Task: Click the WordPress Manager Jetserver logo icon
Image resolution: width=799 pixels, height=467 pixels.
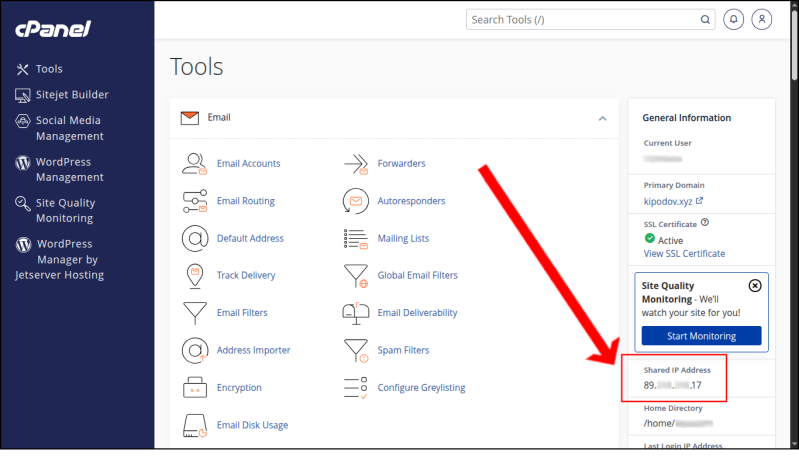Action: pos(23,245)
